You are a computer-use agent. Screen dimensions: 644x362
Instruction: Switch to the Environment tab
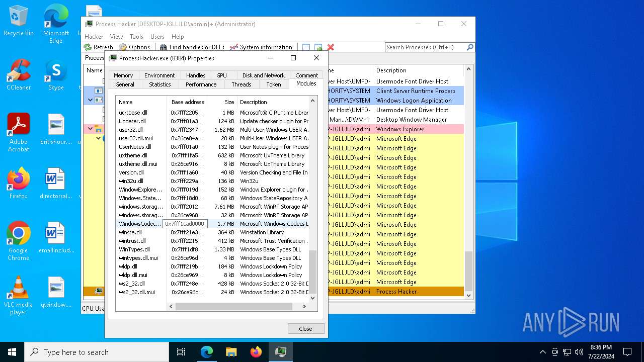(x=159, y=75)
